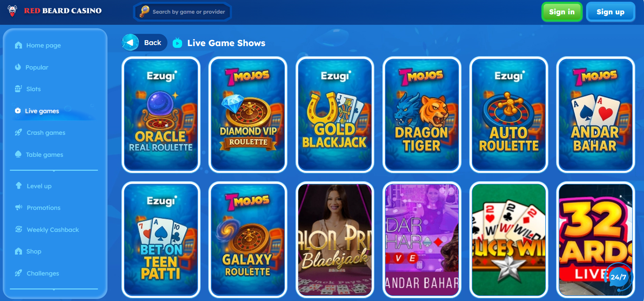
Task: Click the Red Beard Casino logo icon
Action: pyautogui.click(x=13, y=11)
